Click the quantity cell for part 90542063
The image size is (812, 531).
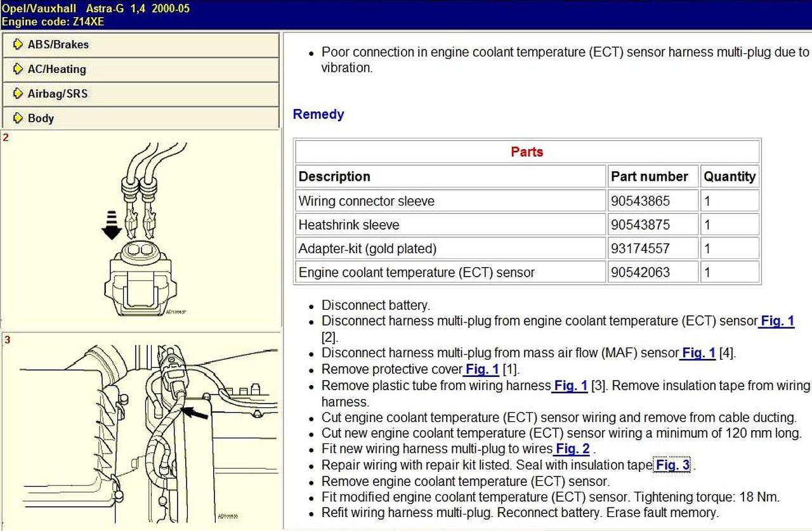730,272
